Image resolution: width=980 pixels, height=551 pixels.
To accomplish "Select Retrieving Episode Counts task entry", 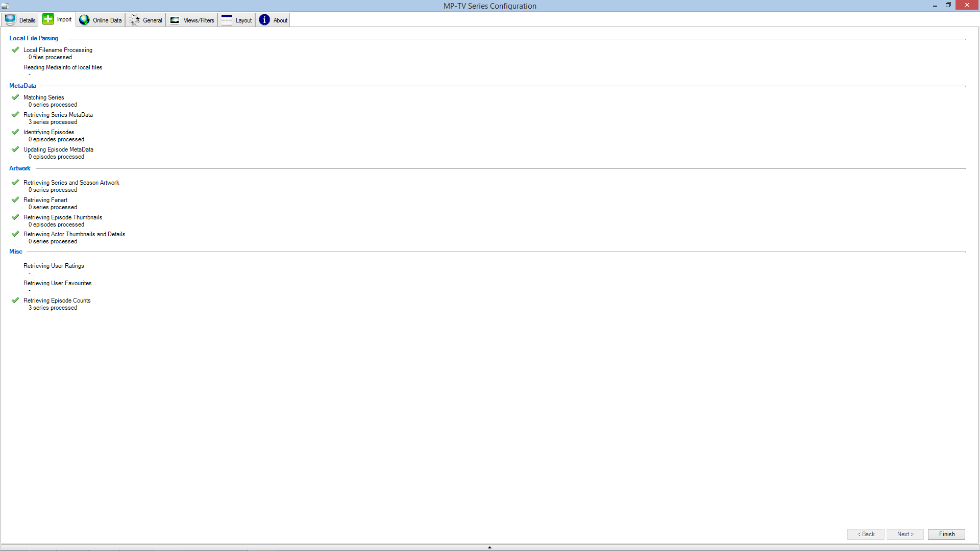I will tap(57, 300).
